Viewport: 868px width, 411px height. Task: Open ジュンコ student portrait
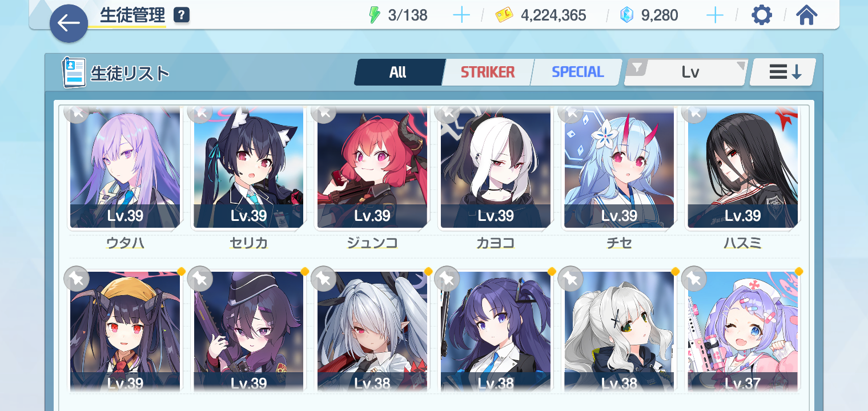click(372, 167)
